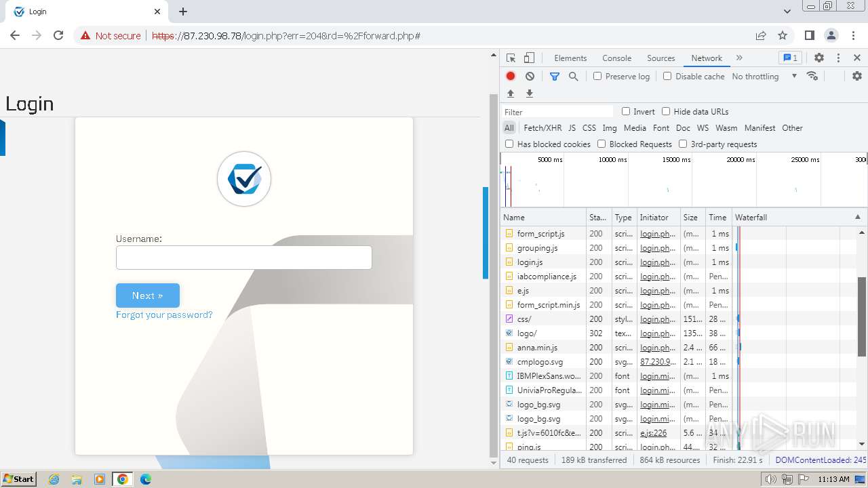
Task: View Not secure site info
Action: point(111,35)
